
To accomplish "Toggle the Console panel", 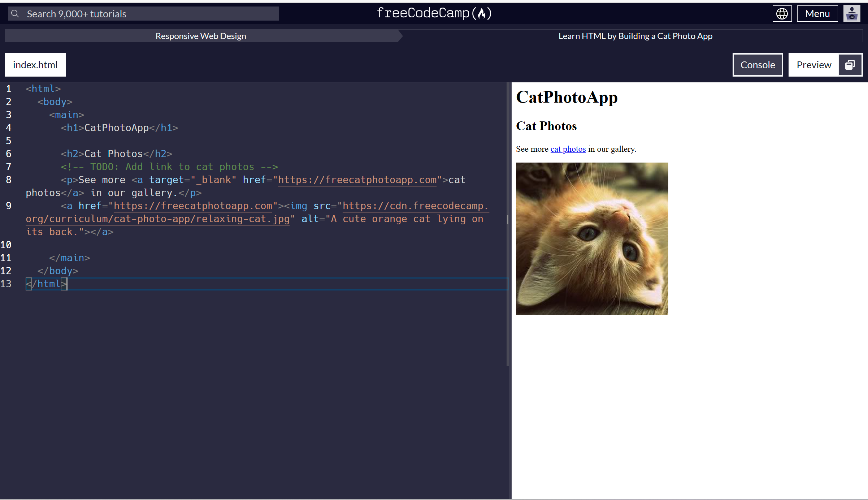I will [757, 65].
